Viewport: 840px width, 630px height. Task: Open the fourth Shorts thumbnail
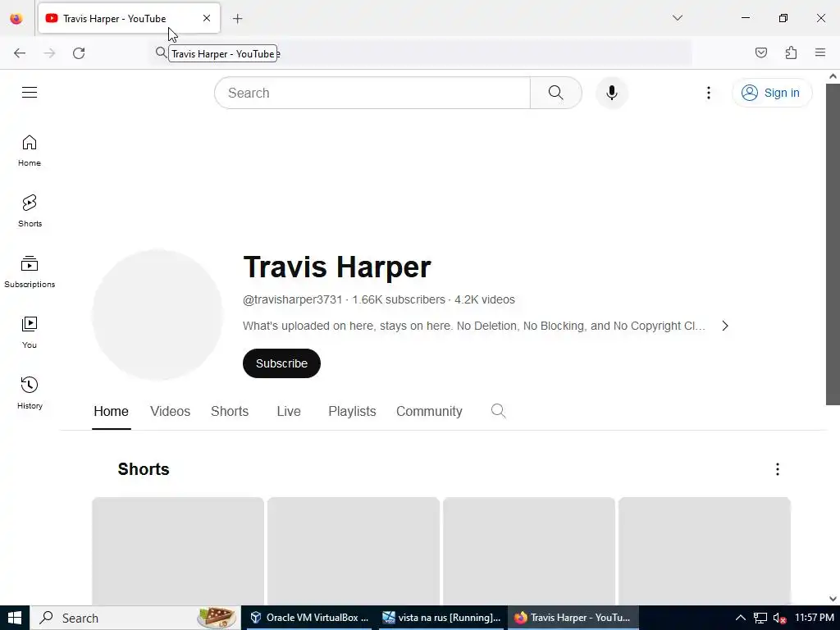click(705, 551)
